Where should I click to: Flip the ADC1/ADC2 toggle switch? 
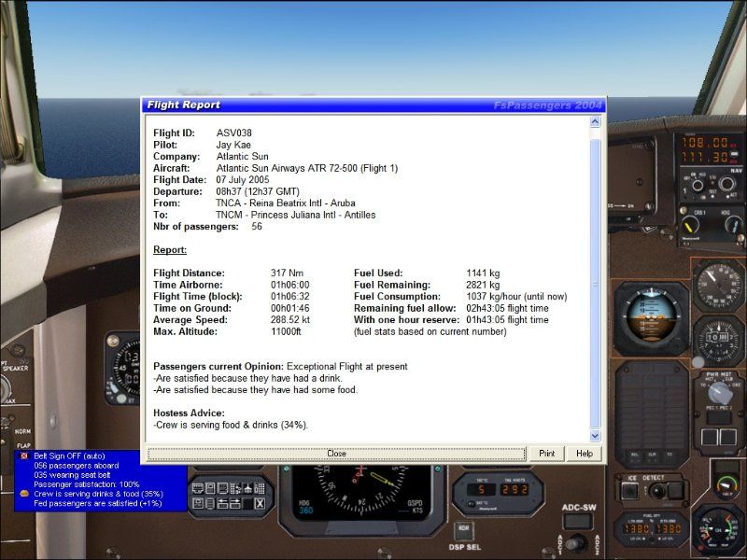coord(578,543)
